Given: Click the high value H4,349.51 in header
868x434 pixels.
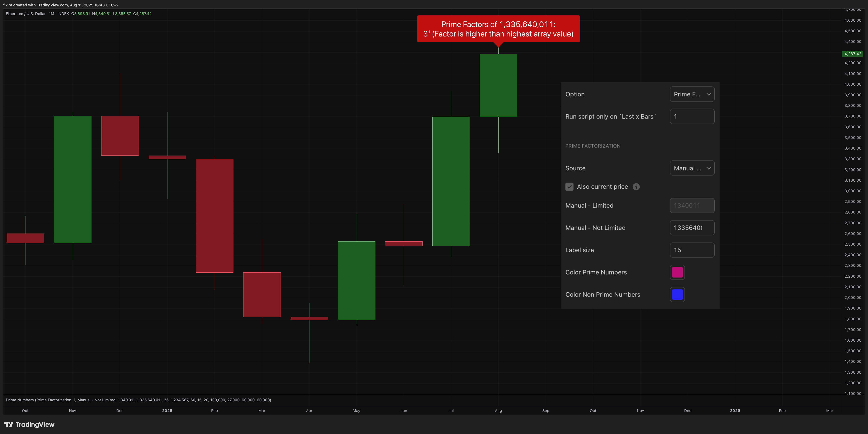Looking at the screenshot, I should click(x=101, y=14).
